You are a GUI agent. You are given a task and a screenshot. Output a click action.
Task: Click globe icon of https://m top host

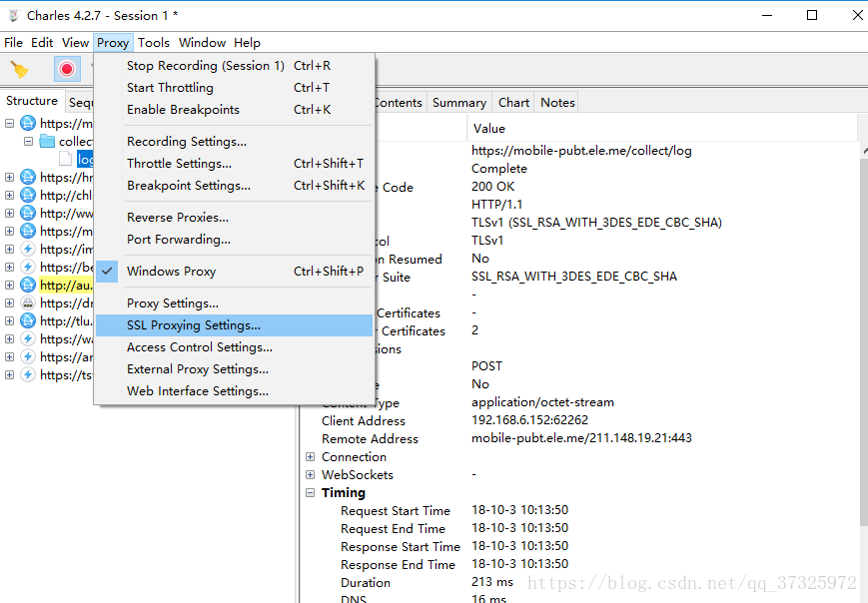click(x=28, y=123)
